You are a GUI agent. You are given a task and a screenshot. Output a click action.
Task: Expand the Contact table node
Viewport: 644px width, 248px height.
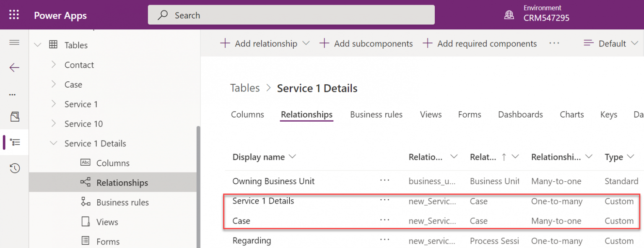[x=53, y=64]
